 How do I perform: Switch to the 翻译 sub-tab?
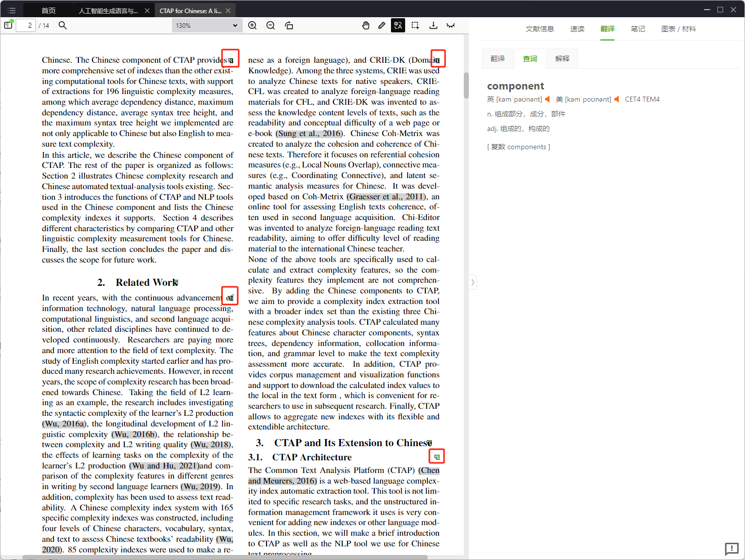498,59
